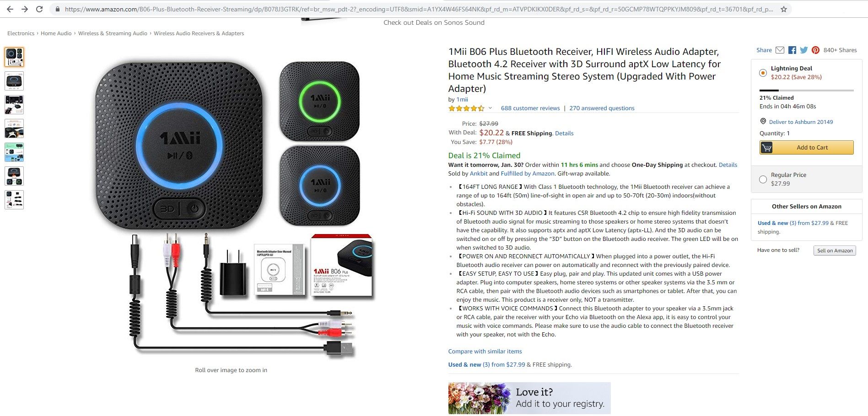Screen dimensions: 868x416
Task: Click Sell on Amazon button
Action: click(835, 251)
